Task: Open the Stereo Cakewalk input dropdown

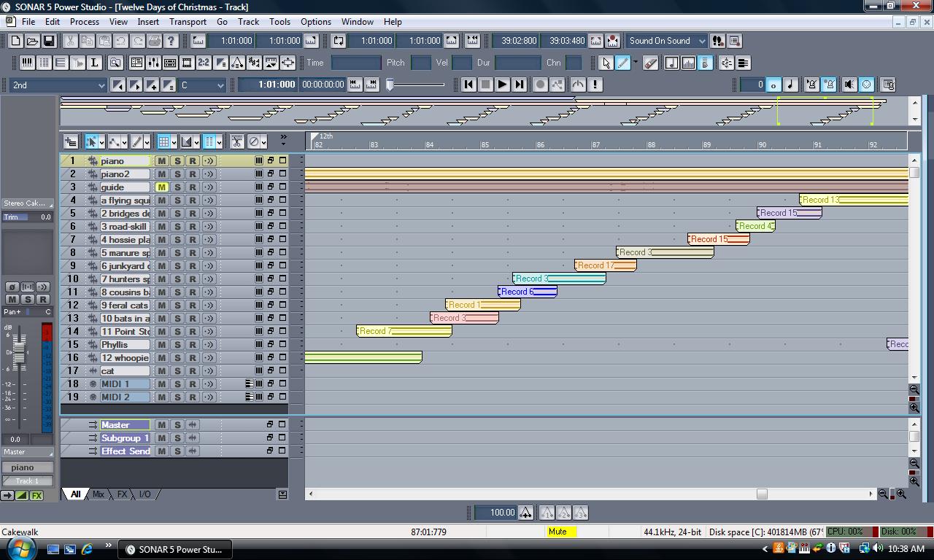Action: point(27,203)
